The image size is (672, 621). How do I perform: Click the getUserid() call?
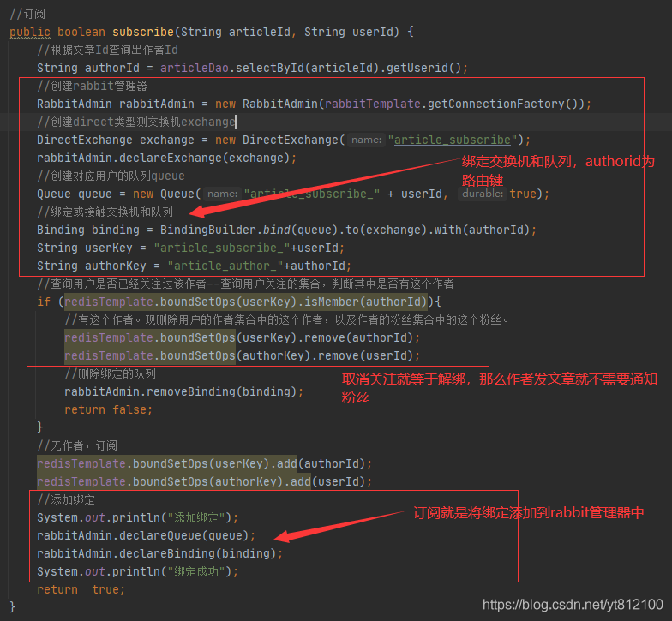click(424, 69)
